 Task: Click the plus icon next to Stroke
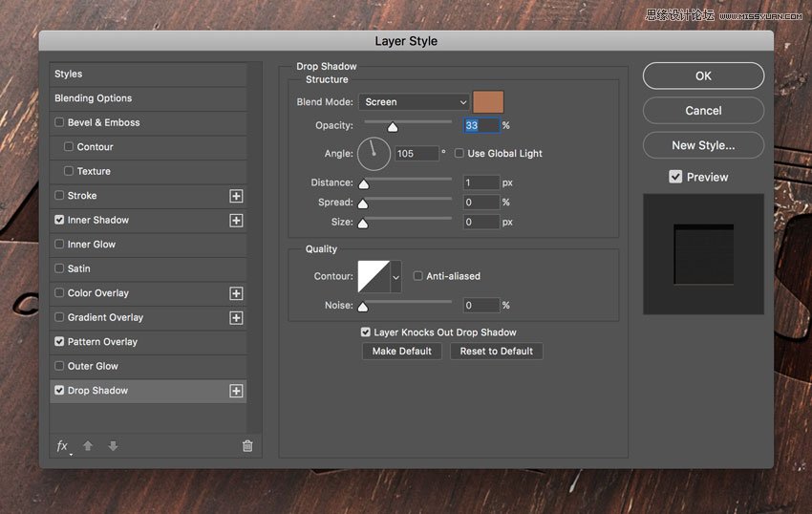(x=236, y=196)
